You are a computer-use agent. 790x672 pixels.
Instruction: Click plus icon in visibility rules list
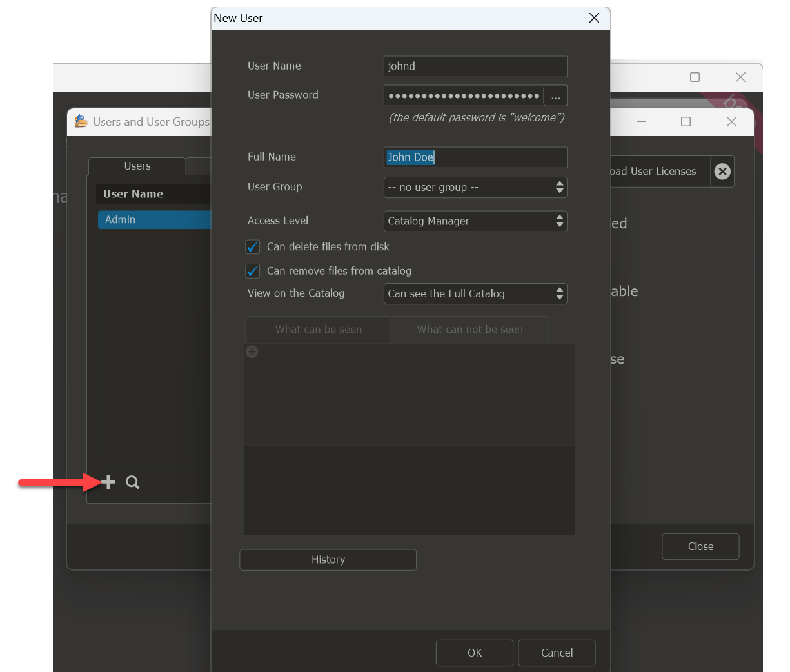[x=252, y=351]
